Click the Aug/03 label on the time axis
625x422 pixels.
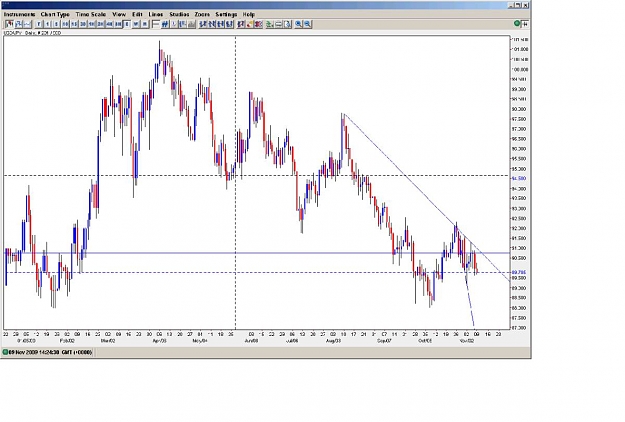click(x=333, y=341)
